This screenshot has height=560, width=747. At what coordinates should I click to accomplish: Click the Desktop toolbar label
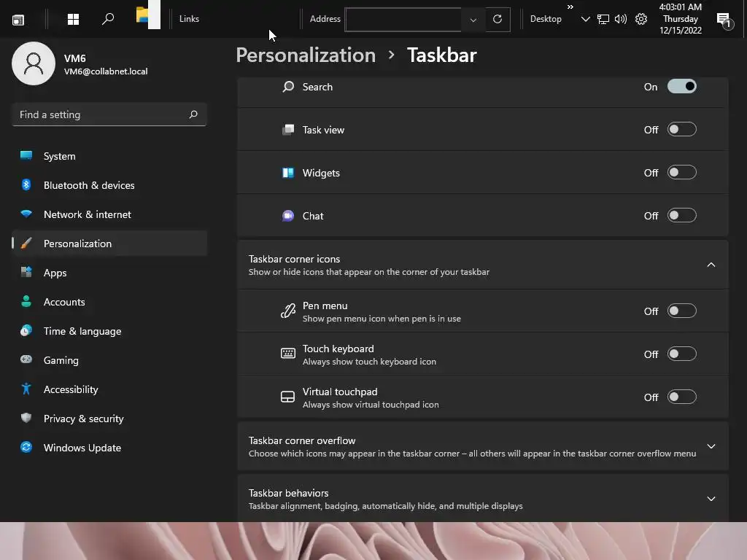point(546,19)
